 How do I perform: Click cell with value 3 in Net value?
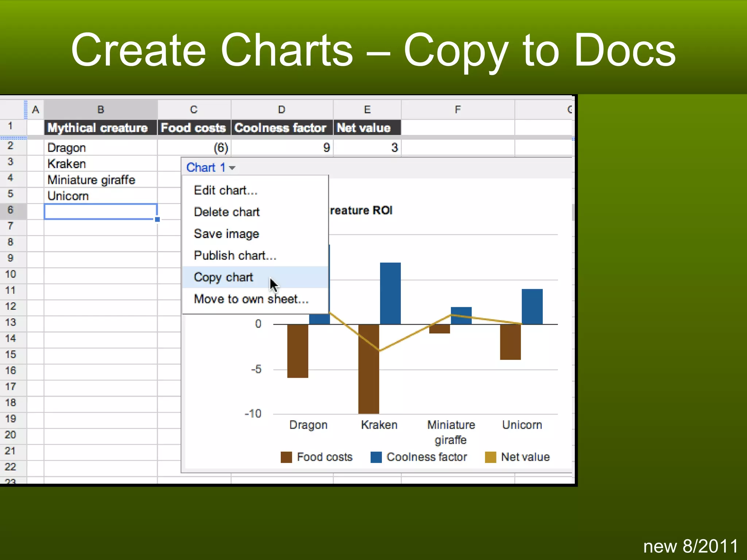[x=367, y=148]
